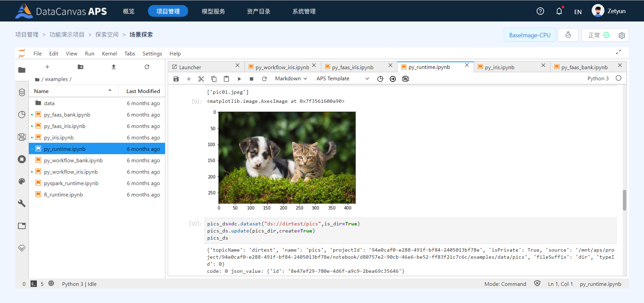Open the Settings menu
This screenshot has width=644, height=303.
pos(152,54)
